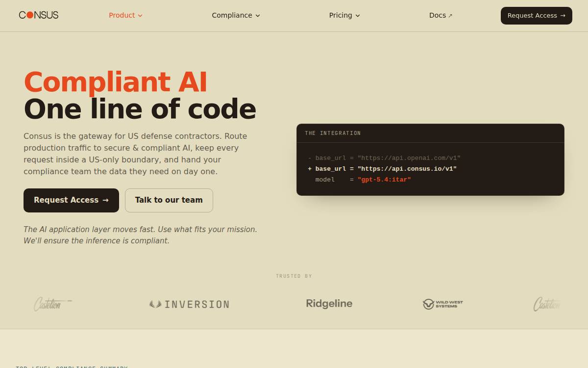Click the italic tagline about AI application layer
Screen dimensions: 588x368
141,235
